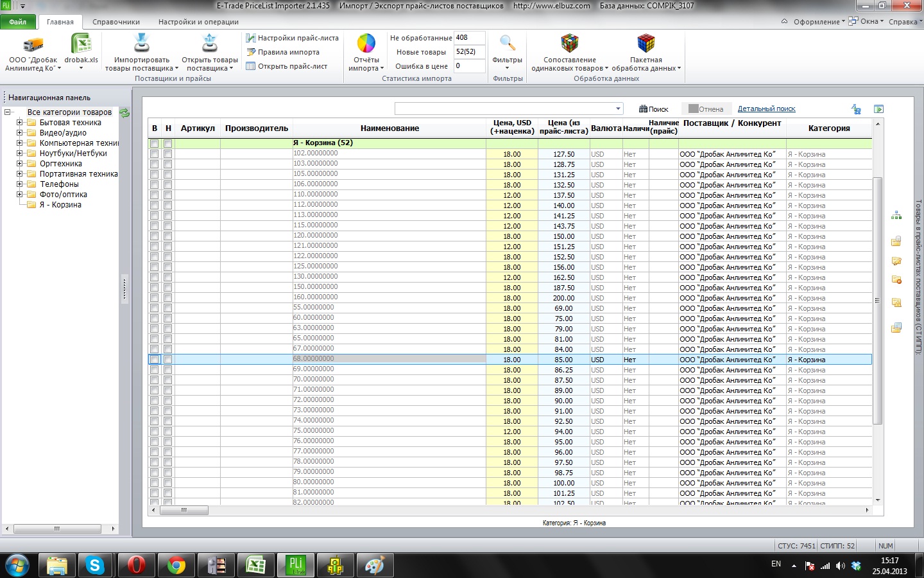Screen dimensions: 924x578
Task: Click Открыть прайс-лист
Action: click(x=287, y=66)
